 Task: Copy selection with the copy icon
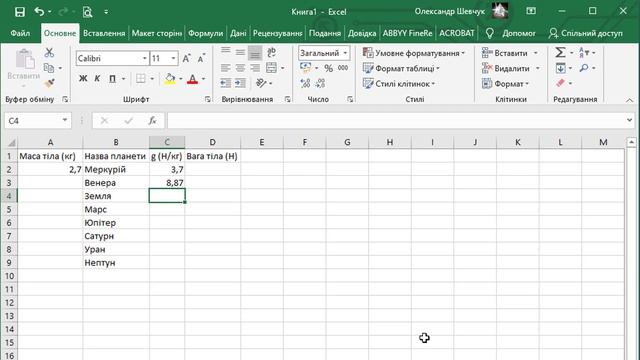click(x=49, y=68)
